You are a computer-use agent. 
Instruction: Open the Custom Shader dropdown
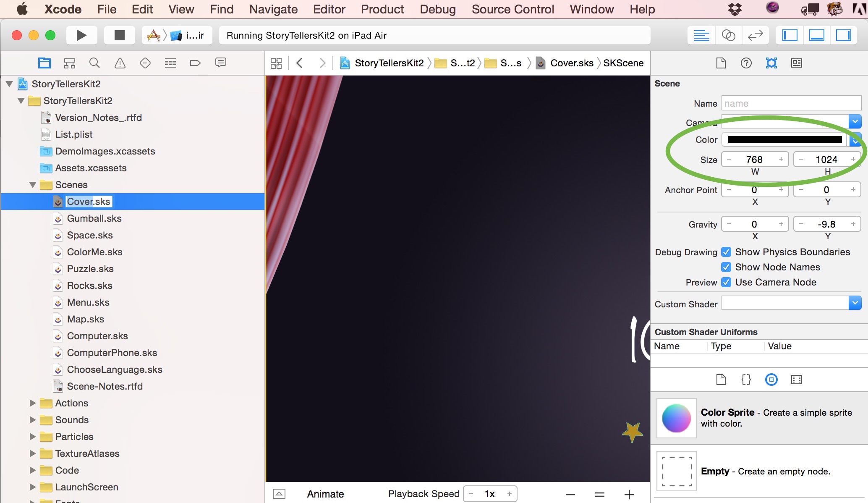(x=855, y=303)
